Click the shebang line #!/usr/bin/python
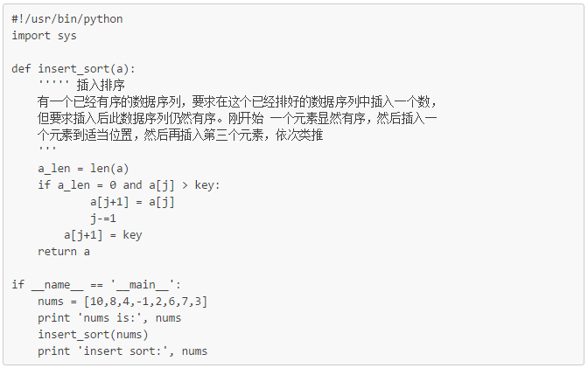Screen dimensions: 588x368 67,18
